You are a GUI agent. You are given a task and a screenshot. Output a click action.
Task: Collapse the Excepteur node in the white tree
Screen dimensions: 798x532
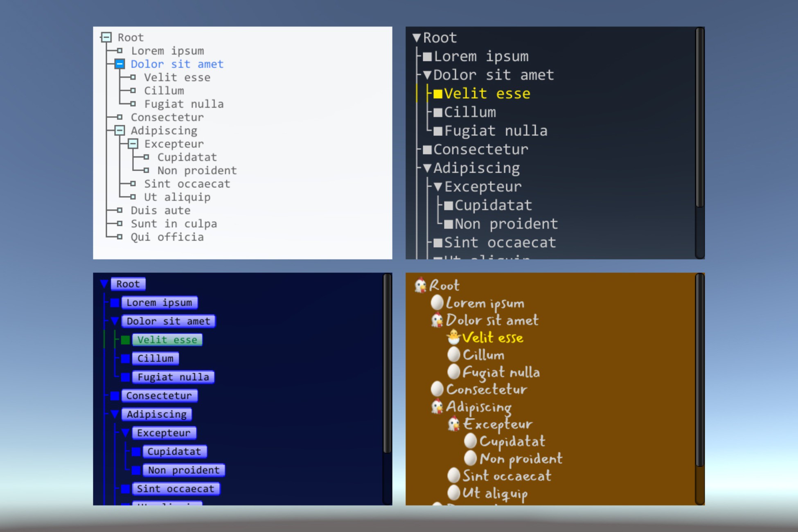[133, 144]
